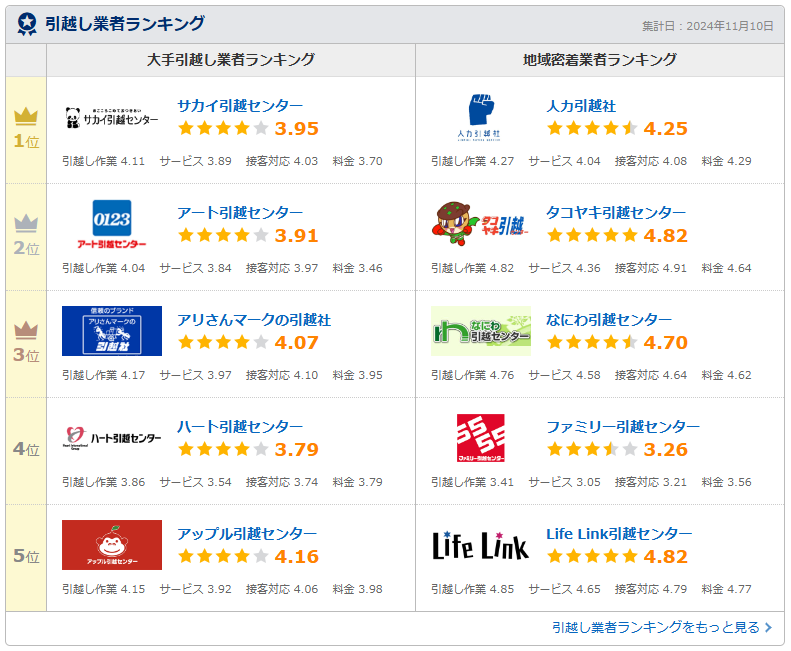Click 接客対応 4.10 in the アリさん row
Viewport: 791px width, 651px height.
tap(282, 375)
